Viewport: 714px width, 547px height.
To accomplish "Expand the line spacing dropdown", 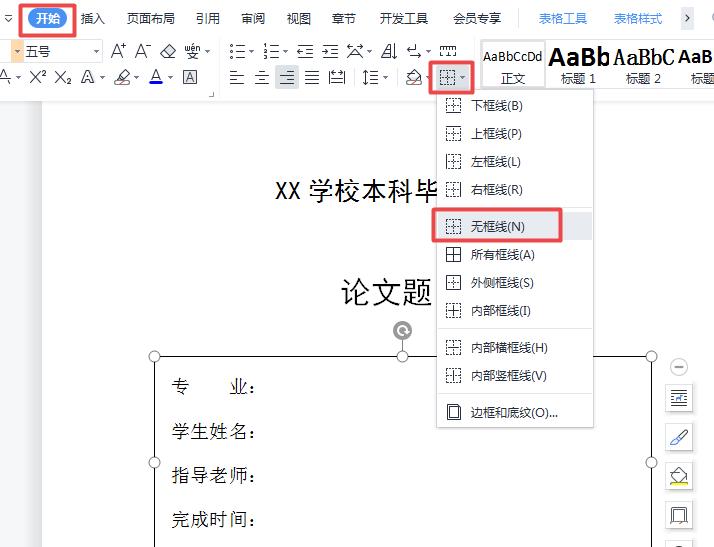I will 385,77.
